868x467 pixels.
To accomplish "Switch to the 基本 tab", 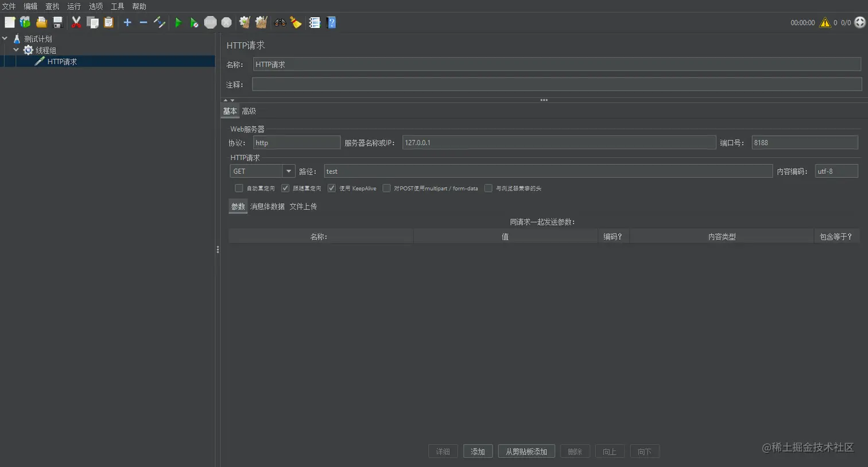I will 230,111.
